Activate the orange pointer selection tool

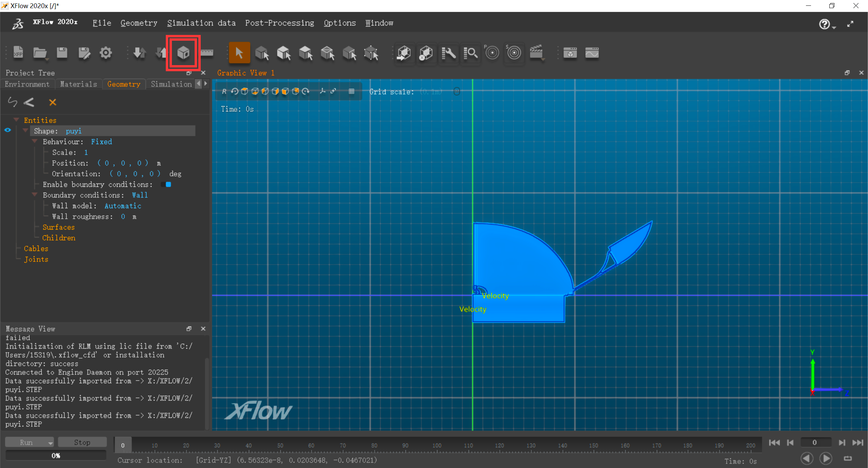coord(239,53)
